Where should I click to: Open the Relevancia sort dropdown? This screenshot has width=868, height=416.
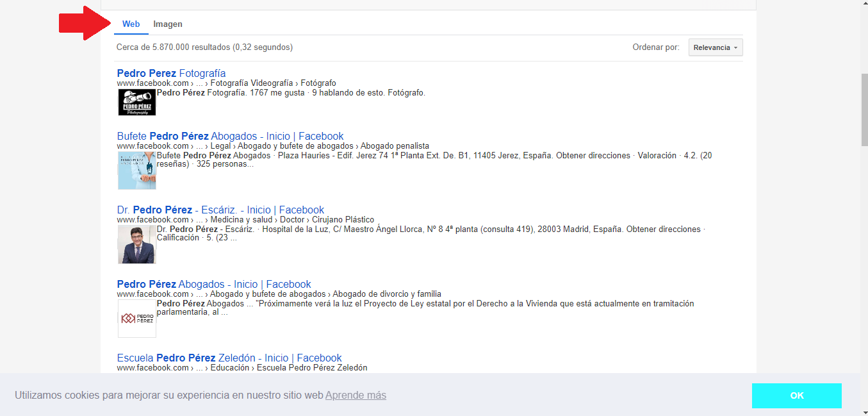click(x=716, y=47)
